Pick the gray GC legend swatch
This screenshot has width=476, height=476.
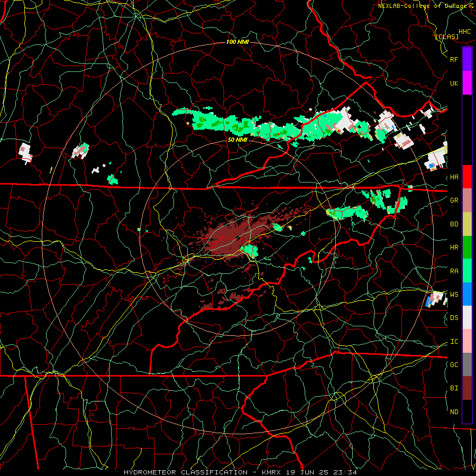(x=467, y=364)
